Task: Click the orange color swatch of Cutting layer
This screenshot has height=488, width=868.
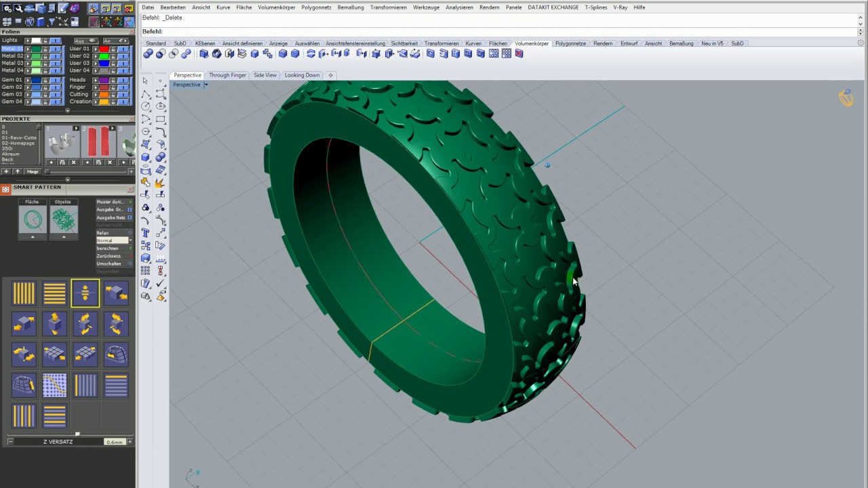Action: click(x=104, y=95)
